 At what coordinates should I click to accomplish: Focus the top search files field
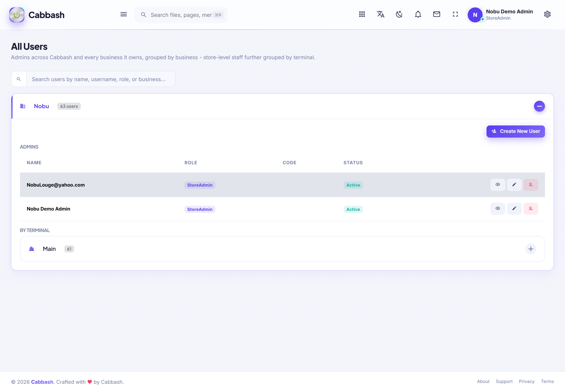pos(181,15)
